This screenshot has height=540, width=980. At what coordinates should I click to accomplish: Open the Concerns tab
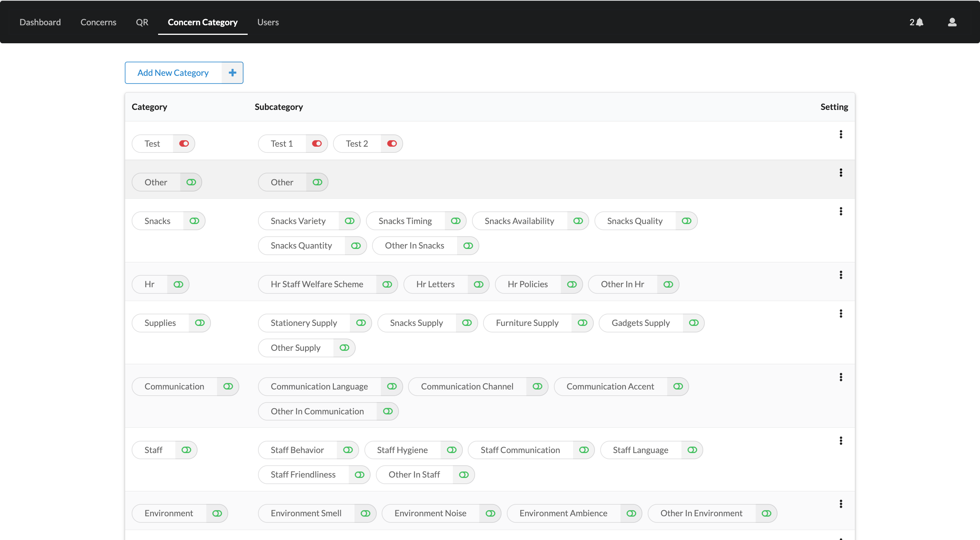(98, 22)
